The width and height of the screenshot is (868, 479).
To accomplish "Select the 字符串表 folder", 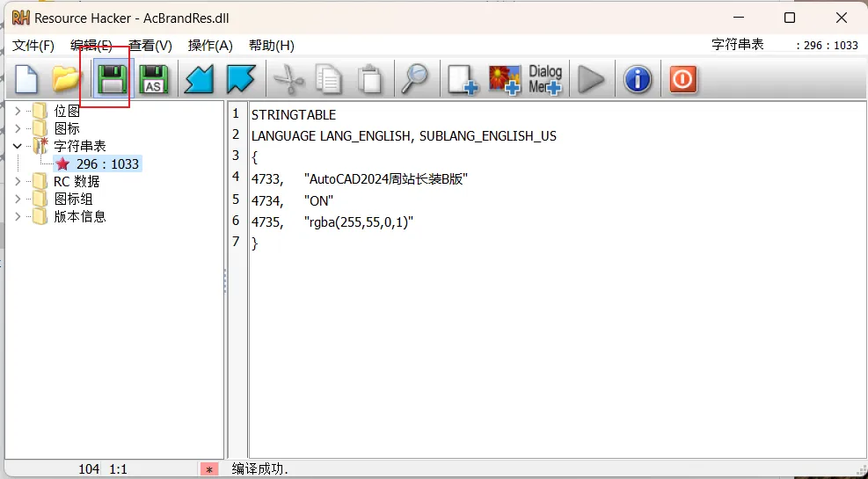I will [80, 147].
